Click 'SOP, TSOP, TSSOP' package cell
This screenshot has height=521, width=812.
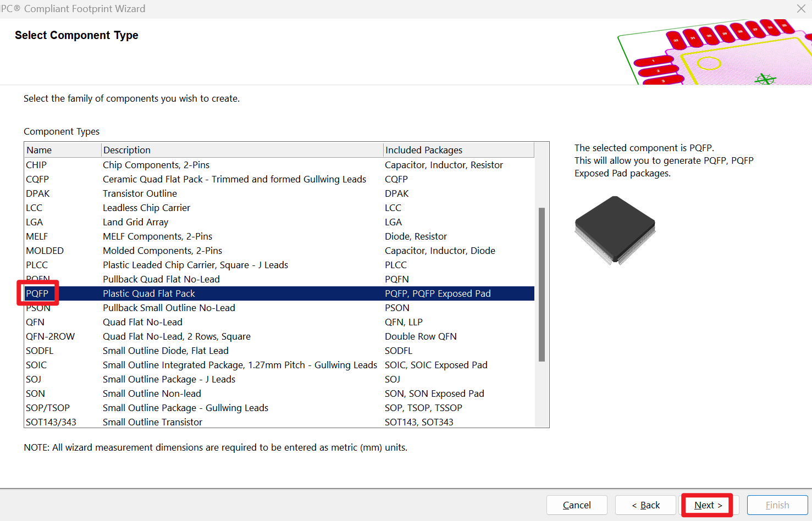(x=423, y=408)
